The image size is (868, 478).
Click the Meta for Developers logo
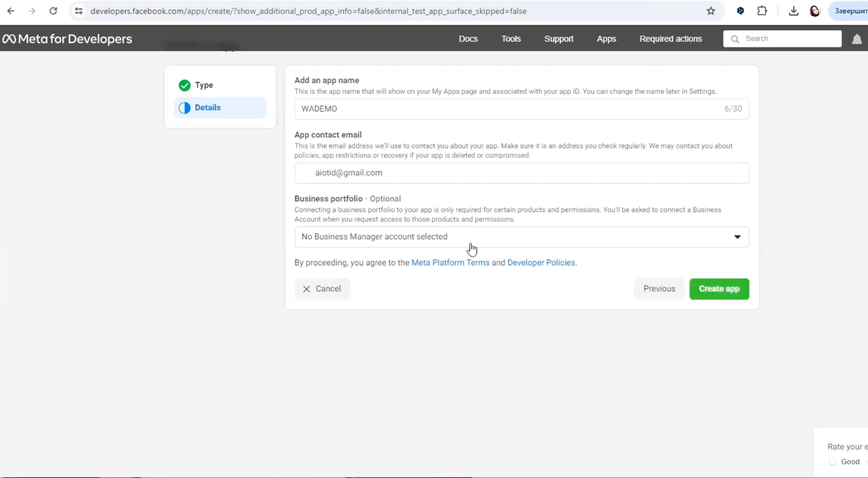point(67,39)
